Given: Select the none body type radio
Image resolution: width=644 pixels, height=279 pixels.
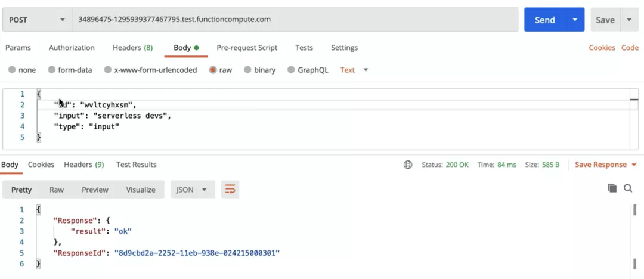Looking at the screenshot, I should click(x=12, y=70).
